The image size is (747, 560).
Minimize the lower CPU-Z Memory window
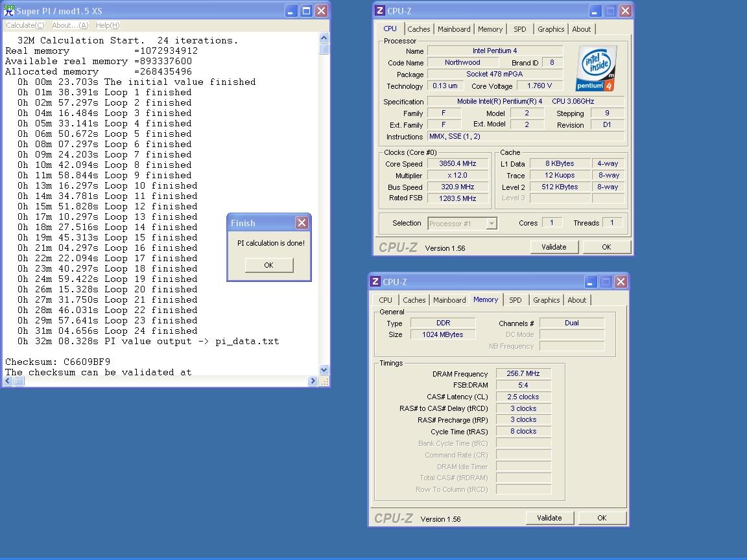(590, 281)
